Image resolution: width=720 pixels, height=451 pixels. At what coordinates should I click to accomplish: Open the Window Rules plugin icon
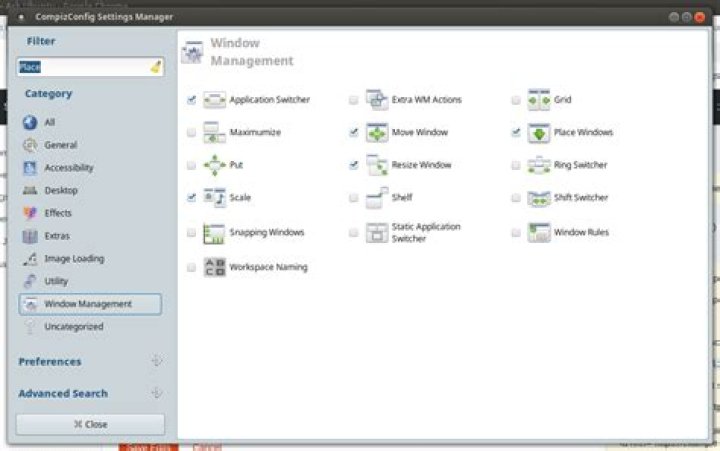(539, 233)
